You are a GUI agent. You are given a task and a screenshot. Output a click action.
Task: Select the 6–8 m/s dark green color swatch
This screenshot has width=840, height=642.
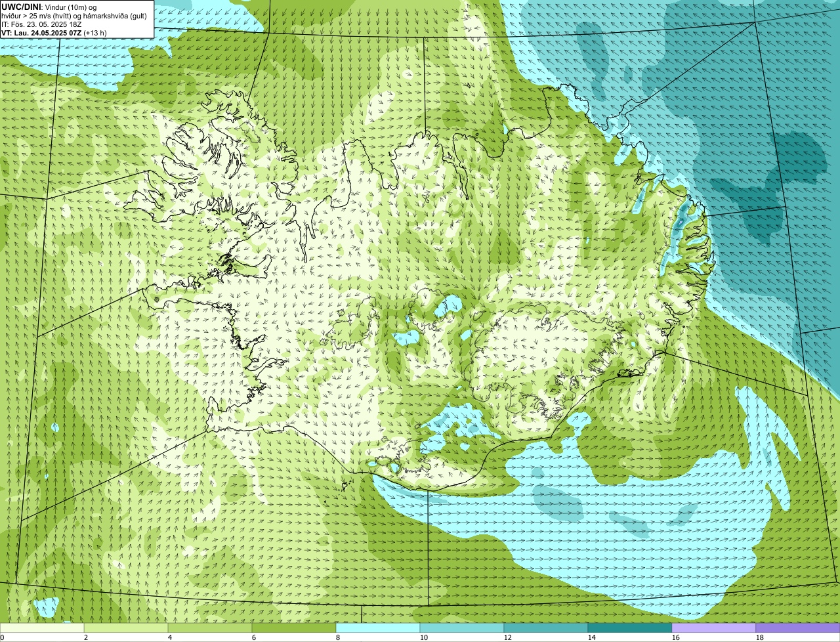click(x=294, y=628)
